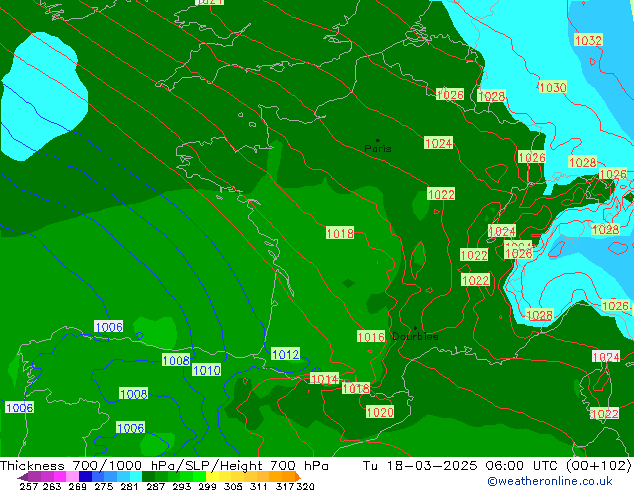Click the legend value 320
Screen dimensions: 634x490
305,486
